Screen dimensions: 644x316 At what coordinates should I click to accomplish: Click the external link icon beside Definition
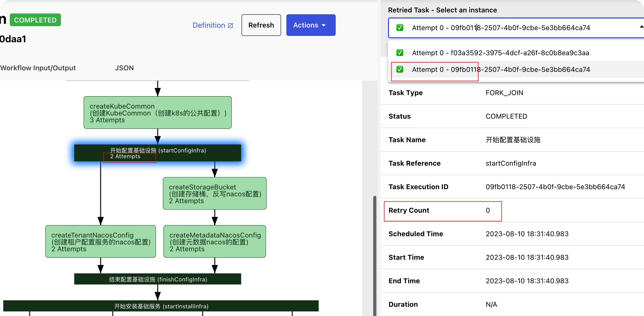pos(230,26)
